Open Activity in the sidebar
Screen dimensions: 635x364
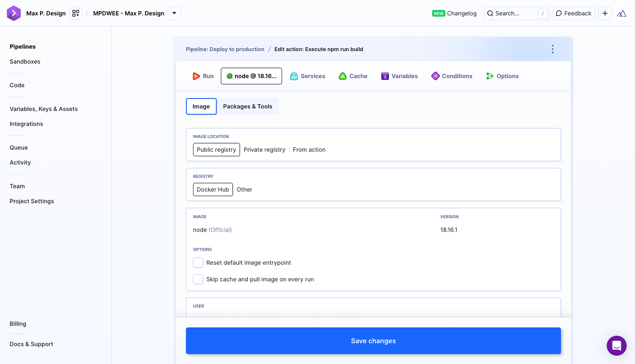(x=20, y=162)
